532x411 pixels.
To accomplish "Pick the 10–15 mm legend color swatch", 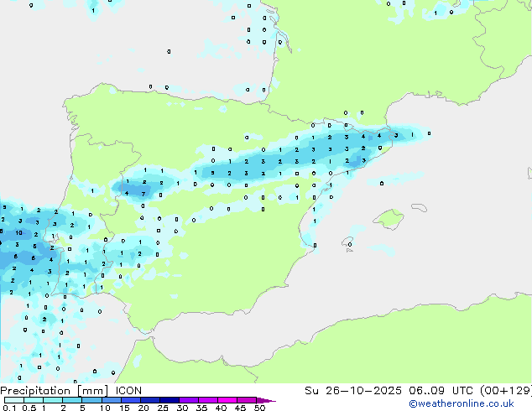I will [111, 400].
